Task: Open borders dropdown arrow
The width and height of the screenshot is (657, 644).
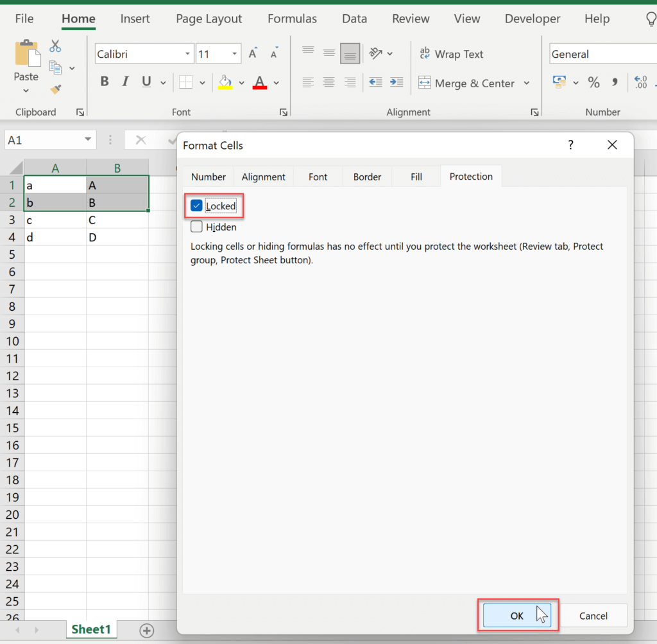Action: [x=202, y=83]
